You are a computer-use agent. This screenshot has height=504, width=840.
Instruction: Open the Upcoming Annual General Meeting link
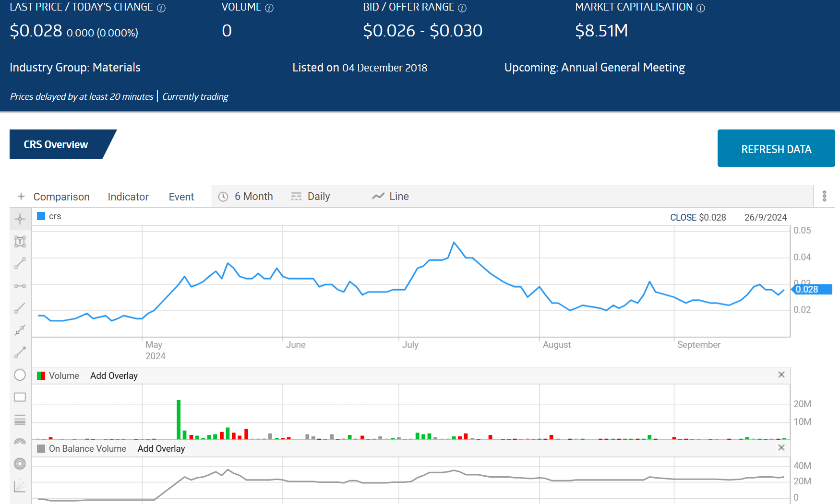[x=595, y=68]
